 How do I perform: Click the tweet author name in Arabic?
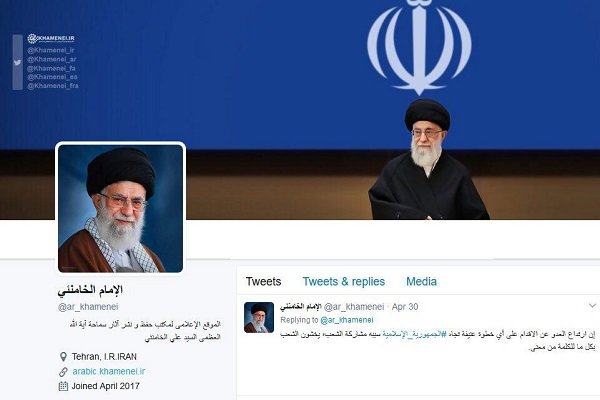tap(300, 307)
